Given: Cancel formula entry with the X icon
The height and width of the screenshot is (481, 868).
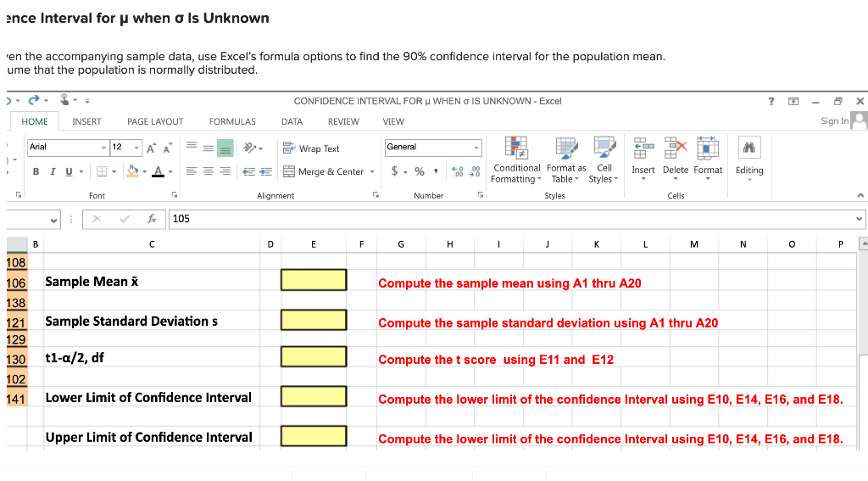Looking at the screenshot, I should (x=97, y=219).
